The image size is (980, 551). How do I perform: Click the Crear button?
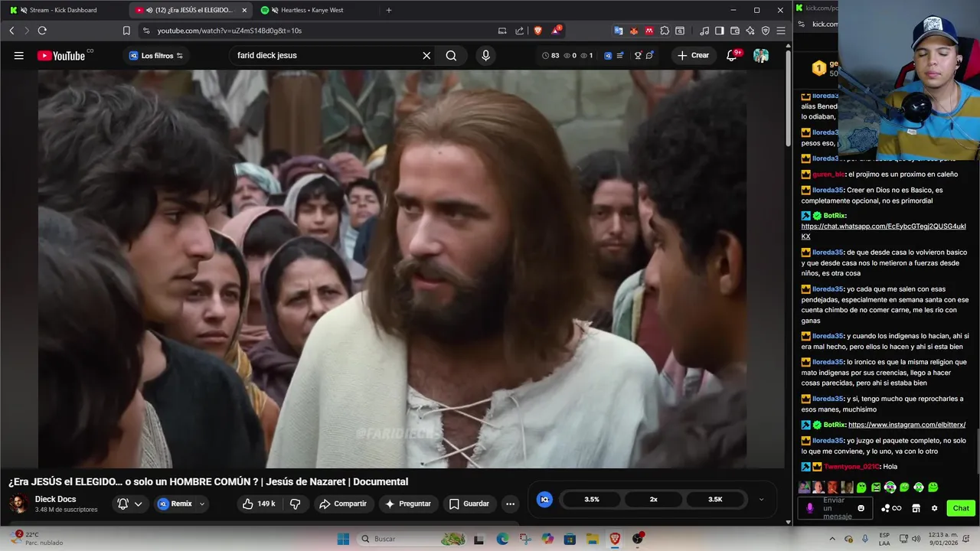click(693, 55)
